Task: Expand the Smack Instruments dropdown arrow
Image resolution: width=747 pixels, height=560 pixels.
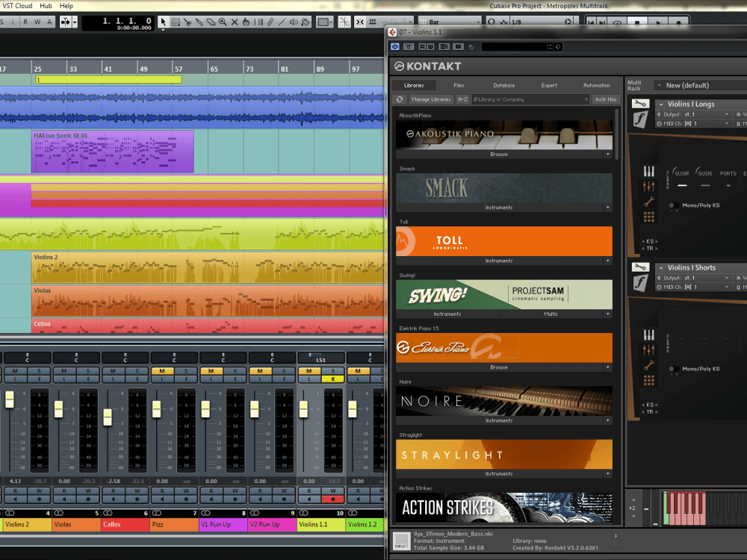Action: pos(607,208)
